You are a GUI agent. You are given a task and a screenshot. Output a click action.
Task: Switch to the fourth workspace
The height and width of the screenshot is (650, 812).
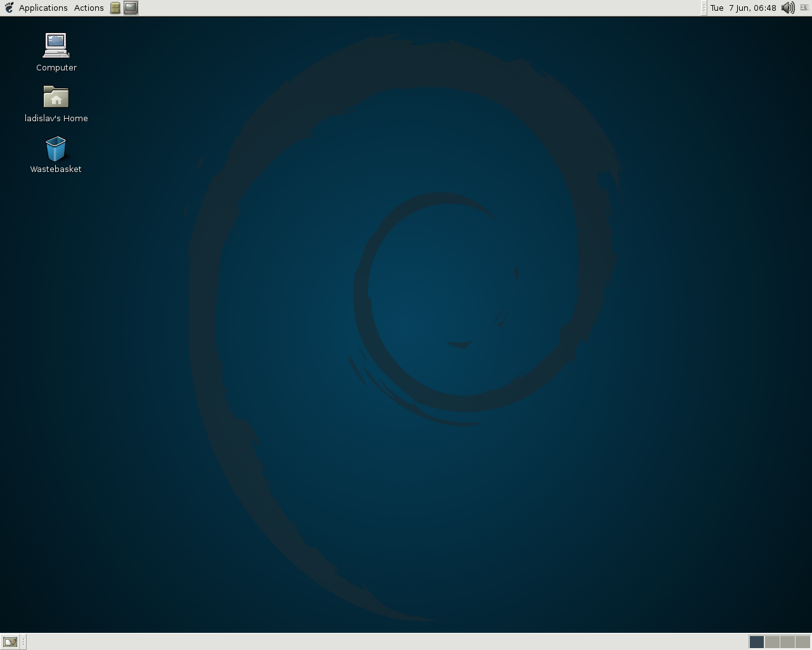click(802, 642)
